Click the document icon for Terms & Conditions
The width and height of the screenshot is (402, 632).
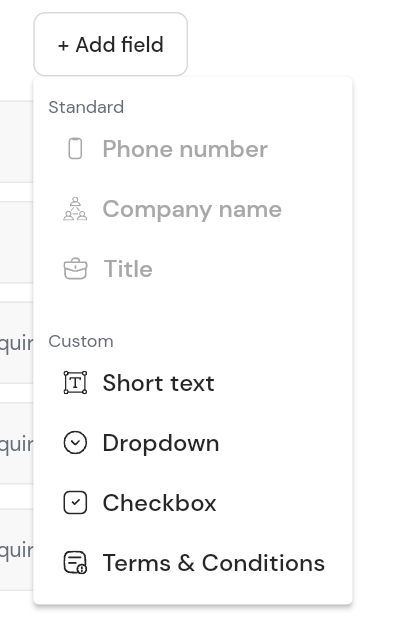75,562
